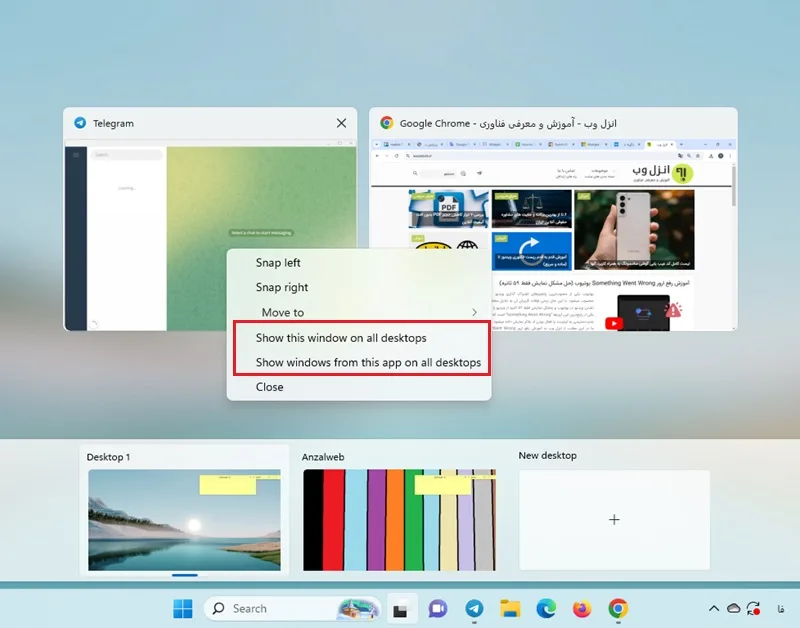Click the search highlight illustration in Search box

click(x=358, y=609)
